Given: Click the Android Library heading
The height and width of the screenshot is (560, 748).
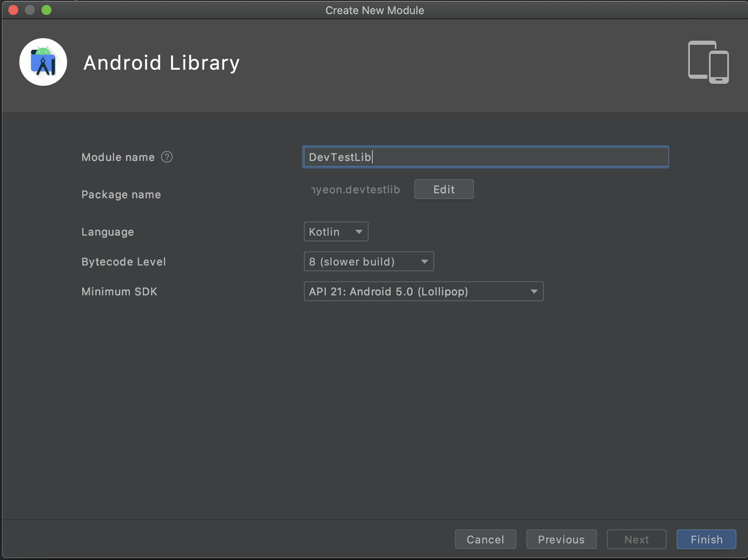Looking at the screenshot, I should point(161,63).
